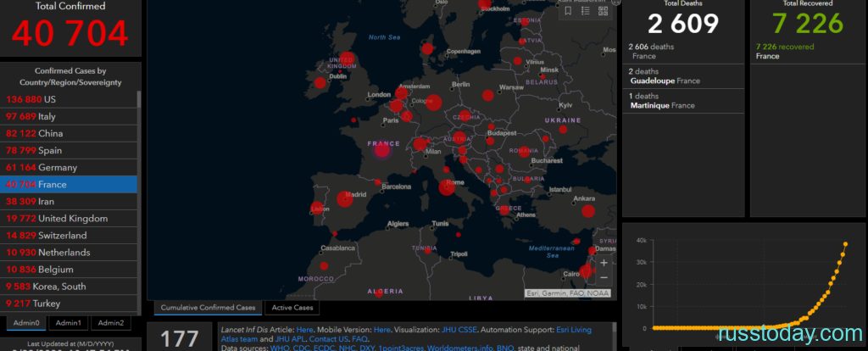The image size is (868, 351).
Task: Click the red case circle over Ukraine
Action: pyautogui.click(x=563, y=129)
